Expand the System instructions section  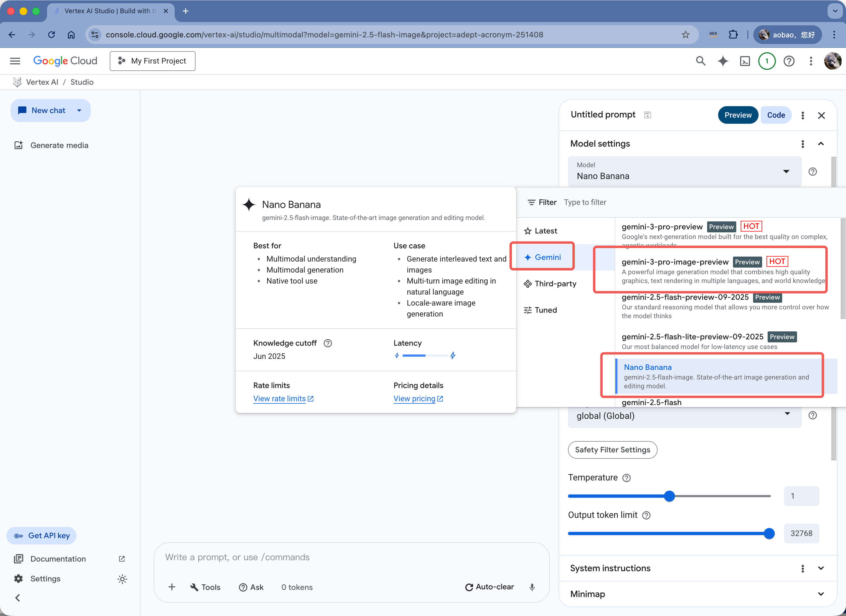click(x=821, y=568)
